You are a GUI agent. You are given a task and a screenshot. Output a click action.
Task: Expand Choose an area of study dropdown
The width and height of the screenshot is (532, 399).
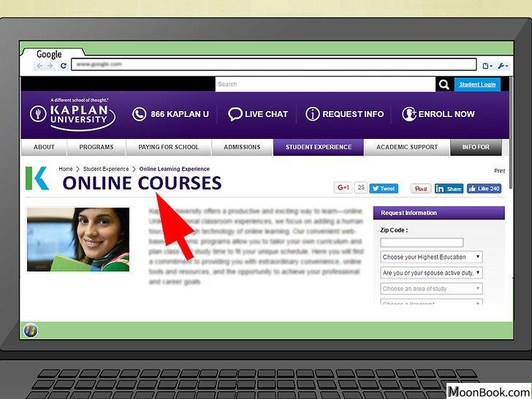coord(431,289)
